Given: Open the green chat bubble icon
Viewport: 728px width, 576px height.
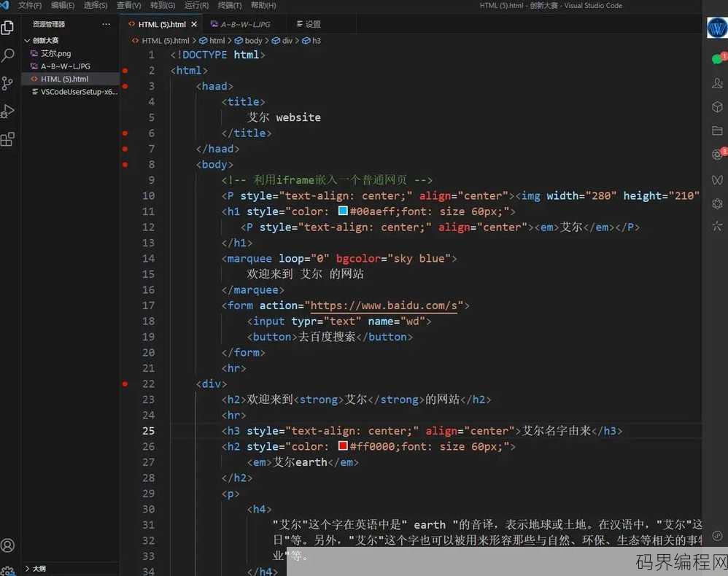Looking at the screenshot, I should tap(717, 58).
